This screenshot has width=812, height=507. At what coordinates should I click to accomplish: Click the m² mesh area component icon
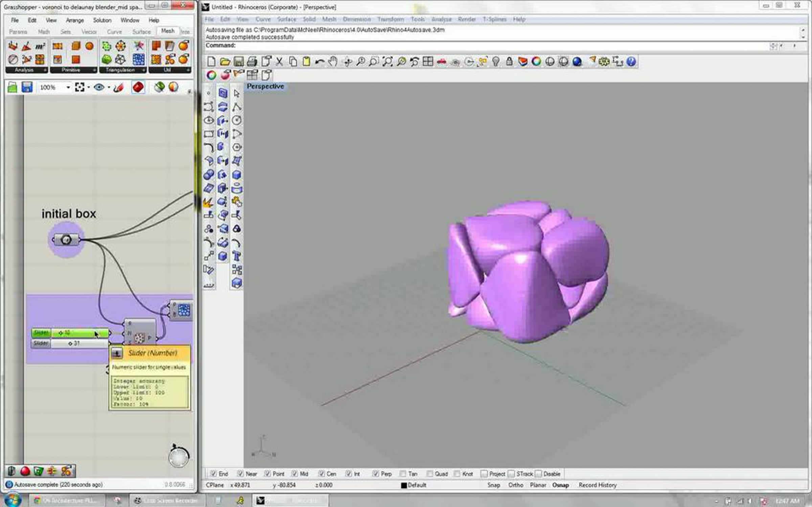point(40,46)
